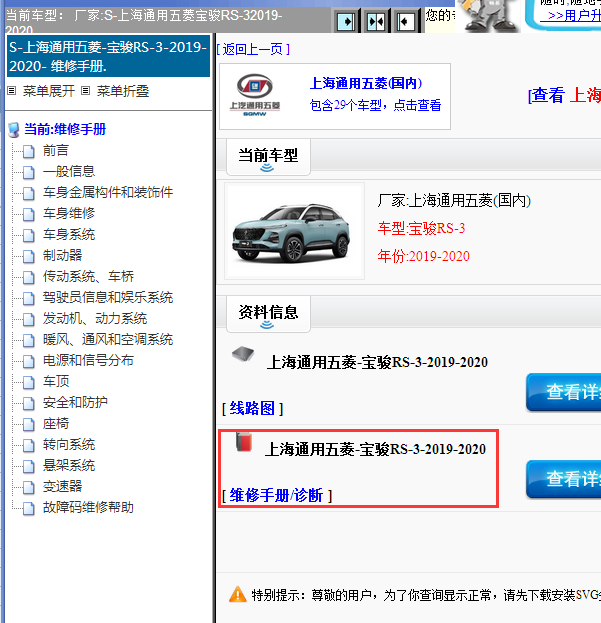Click the orange warning triangle icon
This screenshot has height=623, width=601.
[x=238, y=594]
